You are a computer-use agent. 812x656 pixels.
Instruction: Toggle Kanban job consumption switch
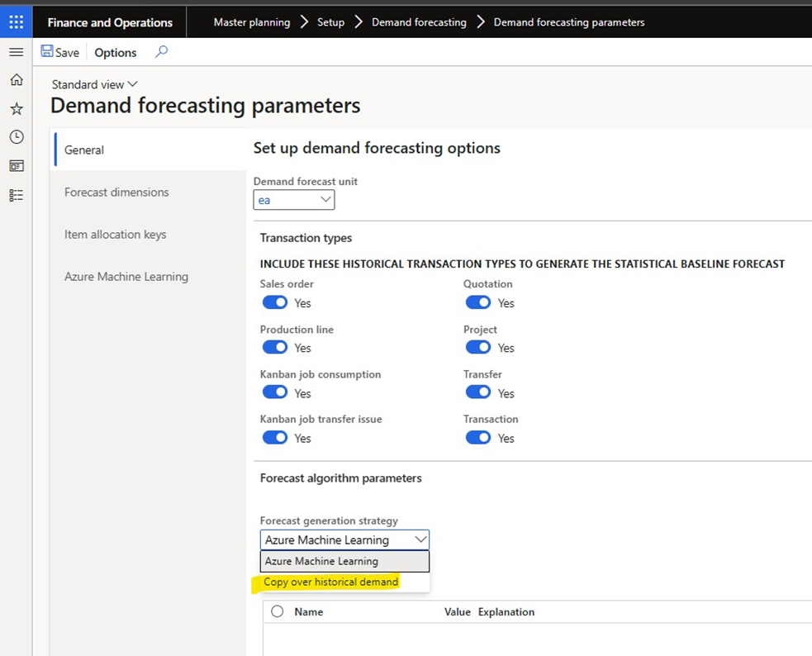(275, 392)
